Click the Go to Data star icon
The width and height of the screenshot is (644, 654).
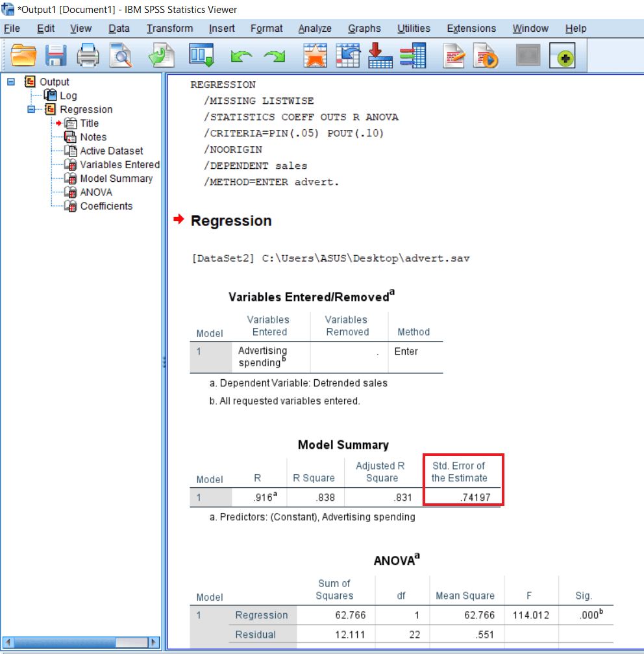click(x=316, y=57)
